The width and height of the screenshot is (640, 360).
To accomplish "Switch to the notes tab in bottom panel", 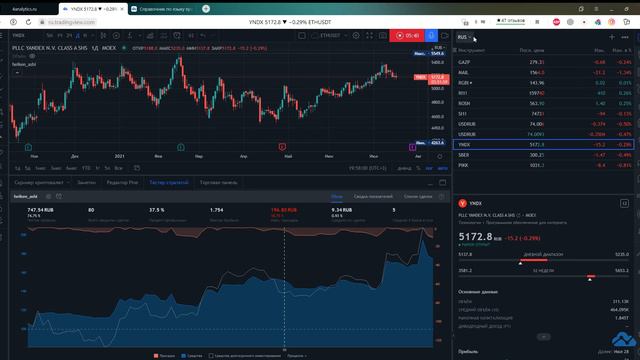I will [x=87, y=182].
